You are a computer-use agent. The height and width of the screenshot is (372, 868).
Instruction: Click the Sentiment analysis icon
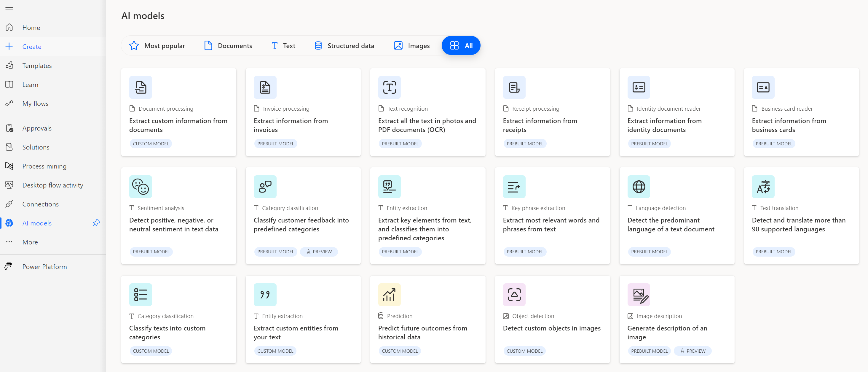coord(140,187)
